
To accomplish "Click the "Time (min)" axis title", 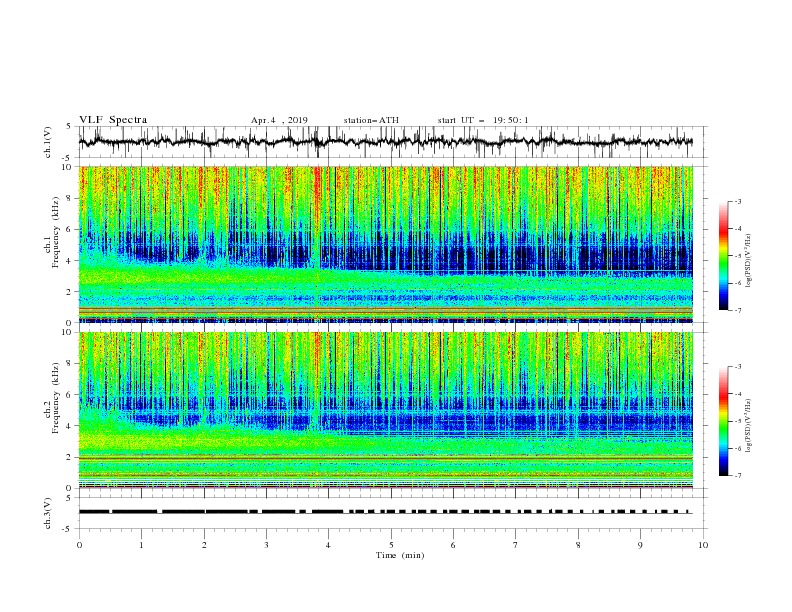I will [400, 555].
